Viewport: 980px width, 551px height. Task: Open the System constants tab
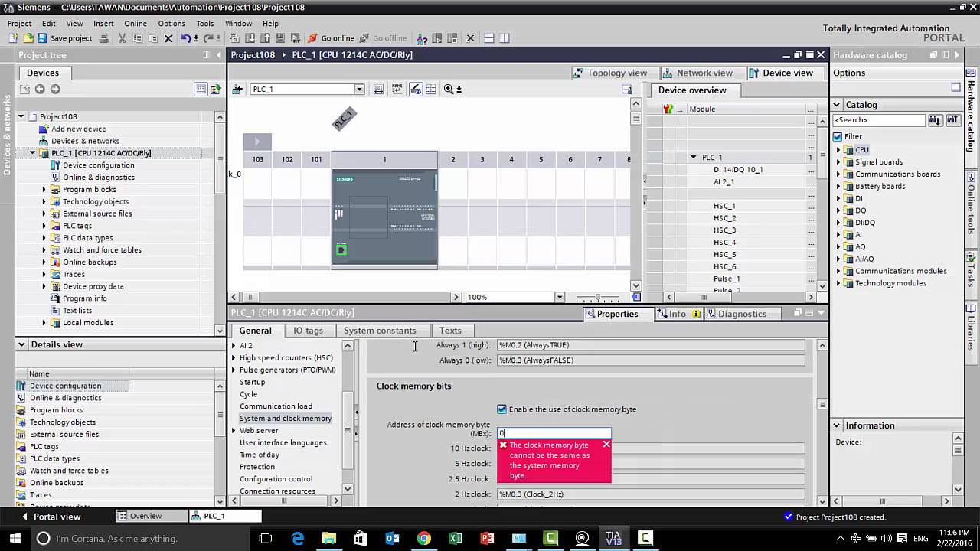pyautogui.click(x=380, y=331)
